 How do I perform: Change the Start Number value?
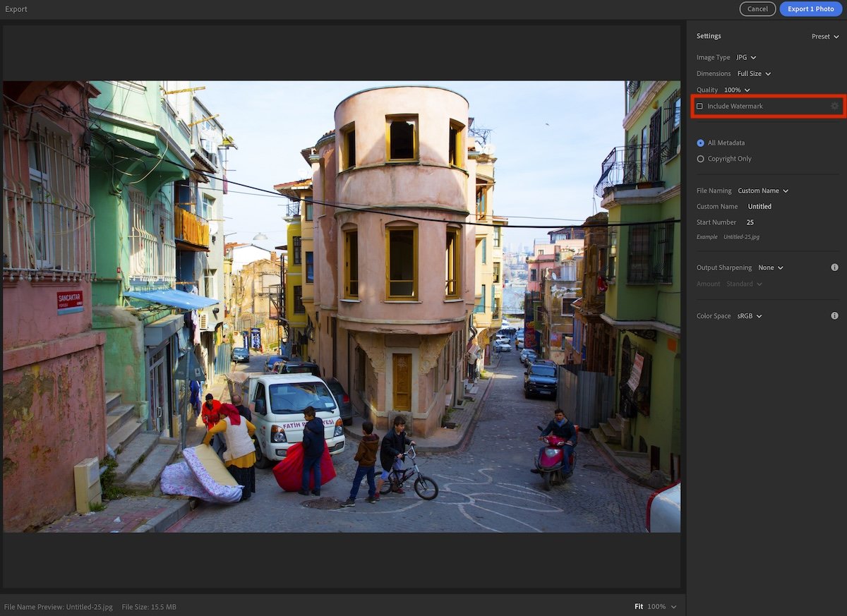click(750, 222)
